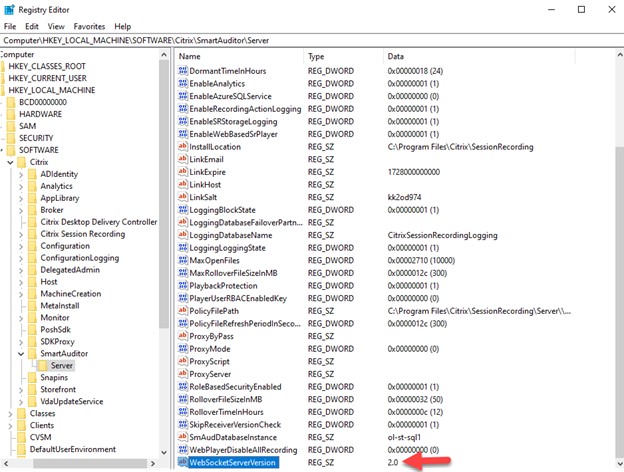Image resolution: width=624 pixels, height=472 pixels.
Task: Select the HKEY_CLASSES_ROOT tree item
Action: point(47,66)
